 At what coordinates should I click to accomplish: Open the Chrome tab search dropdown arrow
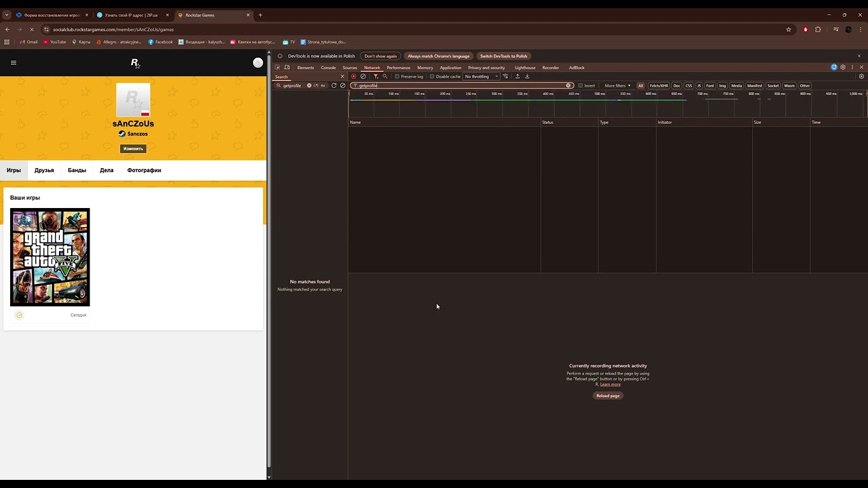[7, 15]
